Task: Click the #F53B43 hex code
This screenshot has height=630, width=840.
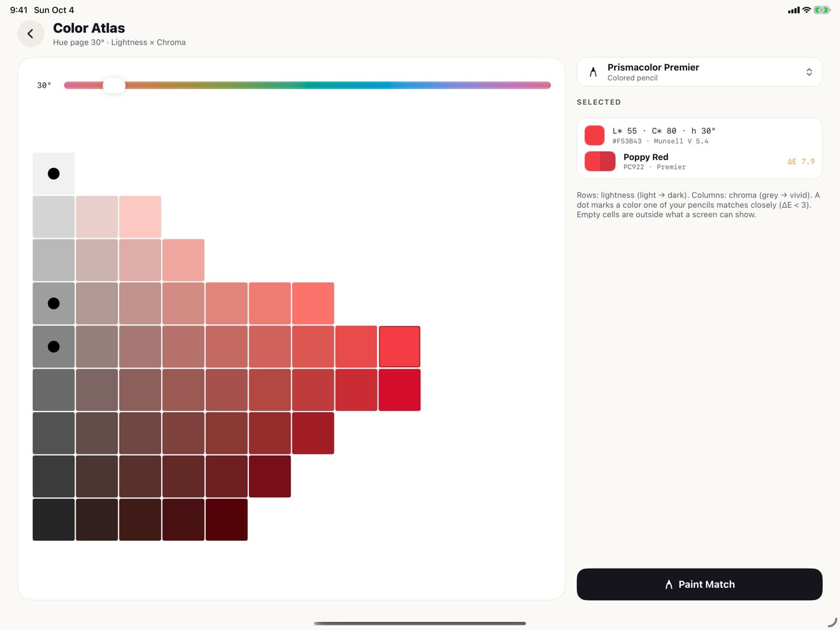Action: coord(627,141)
